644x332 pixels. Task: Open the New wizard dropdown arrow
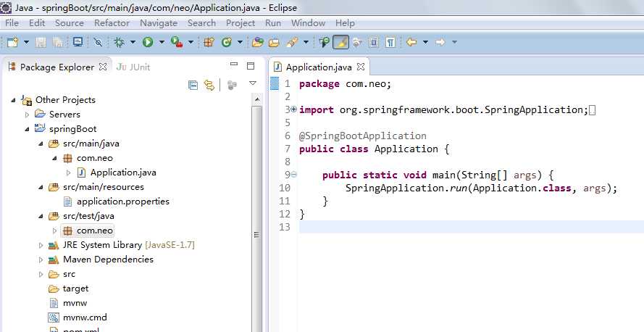tap(26, 42)
